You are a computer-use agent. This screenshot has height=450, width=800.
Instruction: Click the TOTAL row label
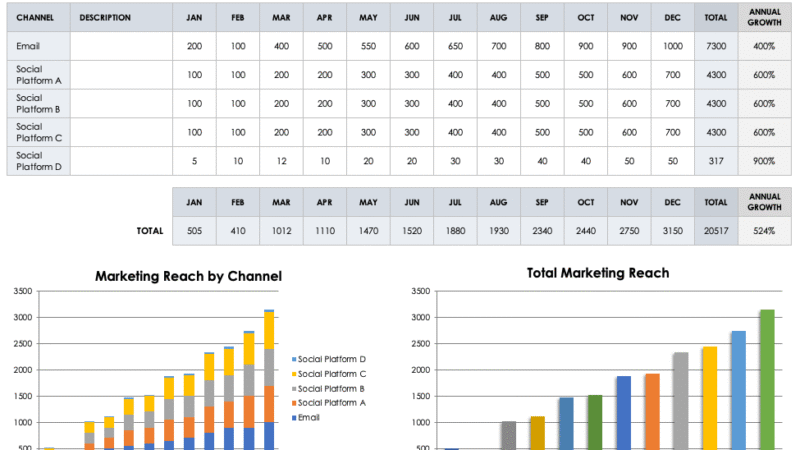(149, 231)
